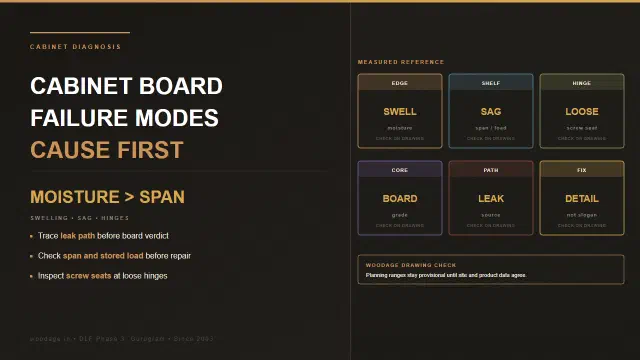Click 'span / load' under SAG
Viewport: 640px width, 360px height.
pyautogui.click(x=491, y=128)
